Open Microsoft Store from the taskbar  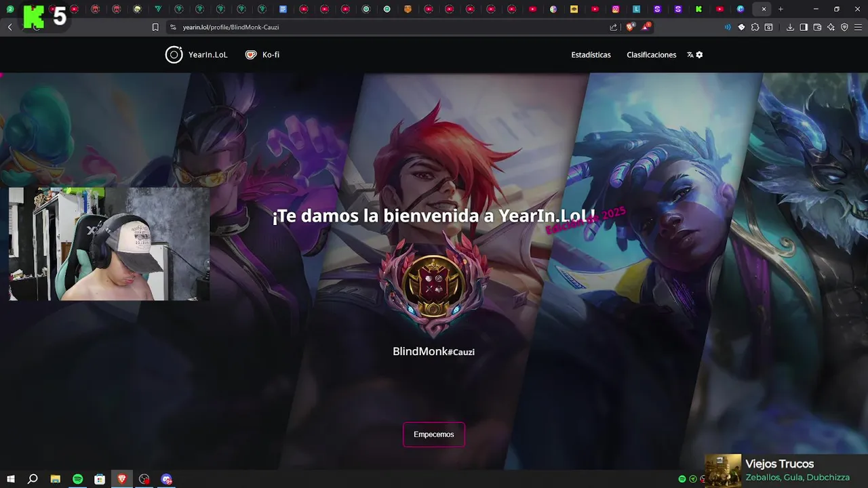(100, 479)
